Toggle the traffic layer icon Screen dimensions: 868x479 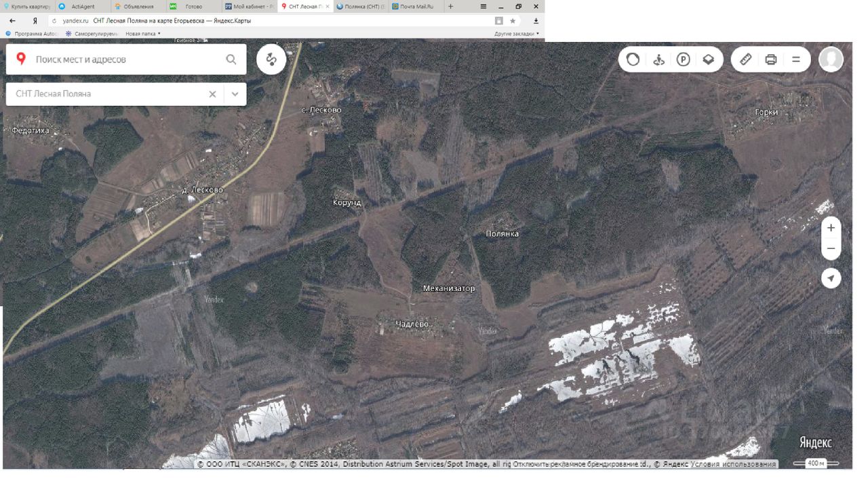click(x=633, y=60)
